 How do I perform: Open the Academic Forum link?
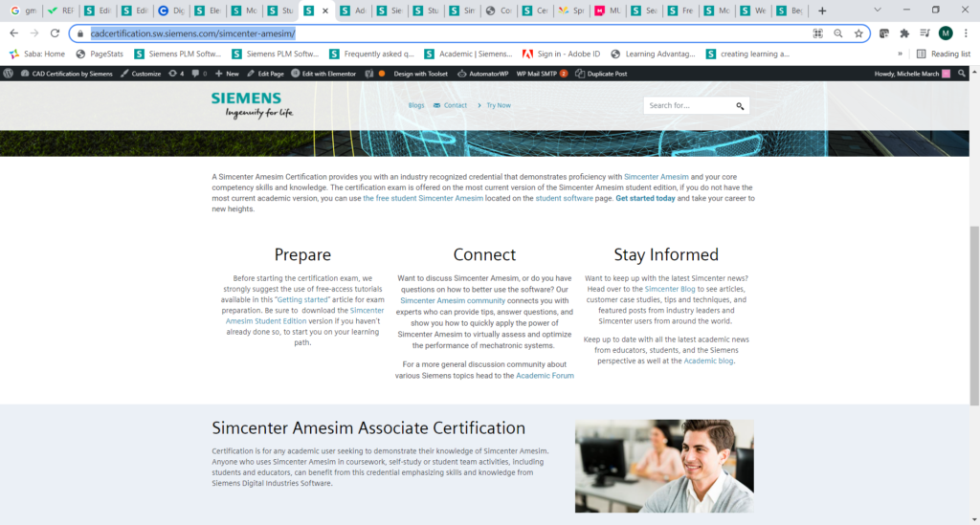click(x=545, y=376)
